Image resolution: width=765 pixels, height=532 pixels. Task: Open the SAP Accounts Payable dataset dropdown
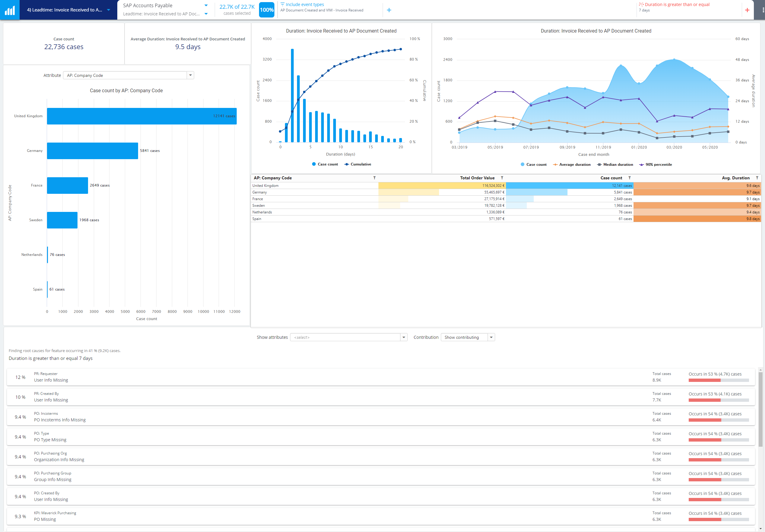[x=206, y=5]
